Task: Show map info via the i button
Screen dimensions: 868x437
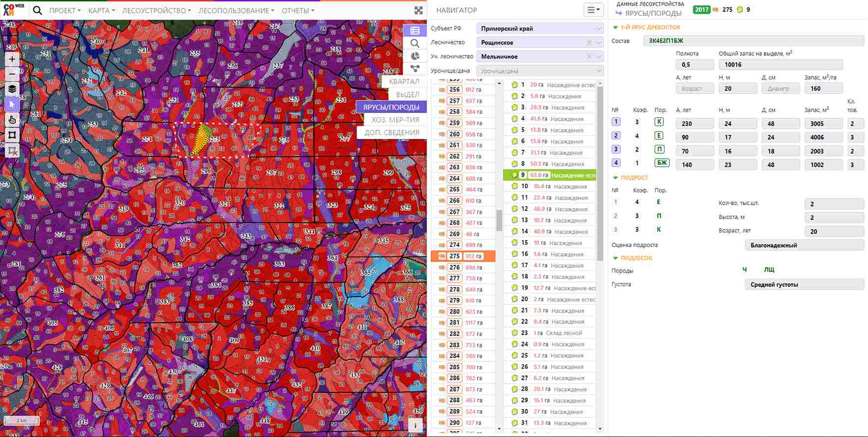Action: [416, 426]
